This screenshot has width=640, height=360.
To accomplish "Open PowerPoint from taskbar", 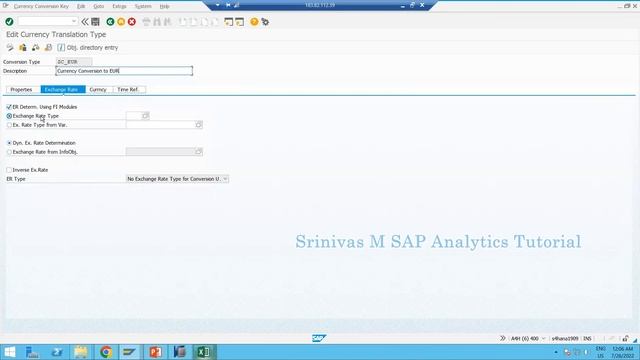I will click(155, 352).
